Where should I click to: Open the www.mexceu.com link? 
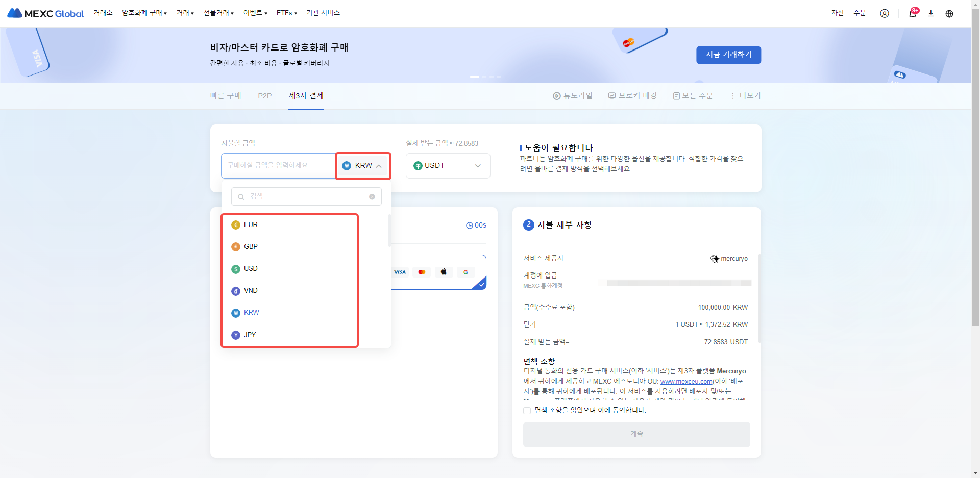pyautogui.click(x=686, y=381)
